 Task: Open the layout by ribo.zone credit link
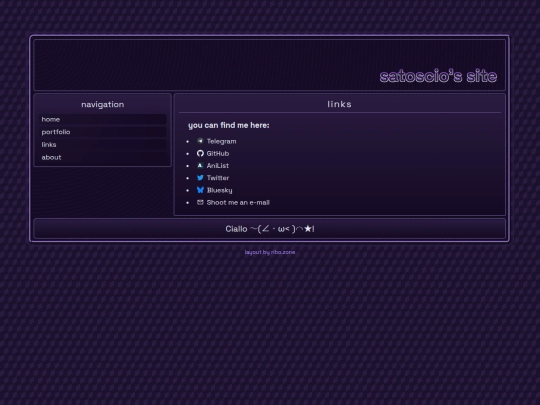pyautogui.click(x=270, y=252)
